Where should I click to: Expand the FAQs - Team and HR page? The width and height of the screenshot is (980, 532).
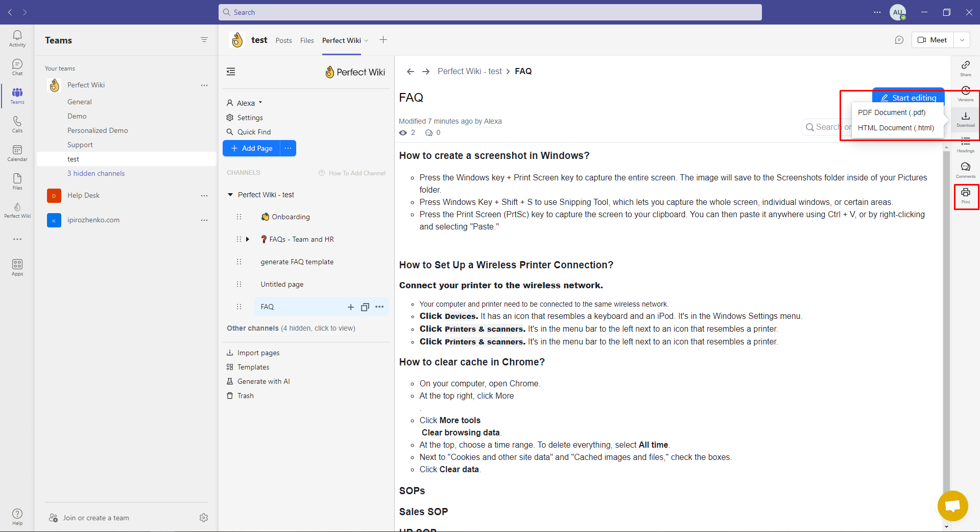pos(247,239)
